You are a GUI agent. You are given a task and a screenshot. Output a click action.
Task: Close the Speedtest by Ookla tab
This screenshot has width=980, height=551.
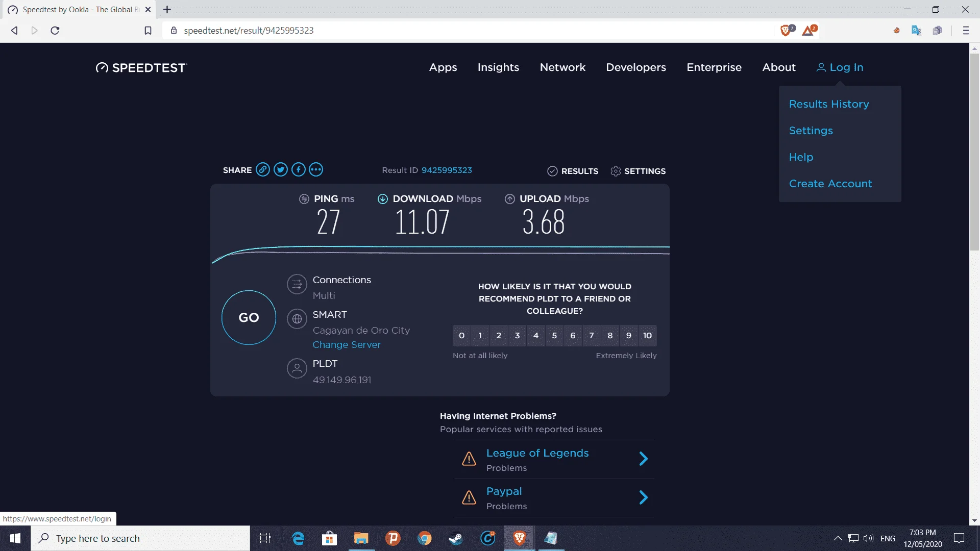coord(148,9)
